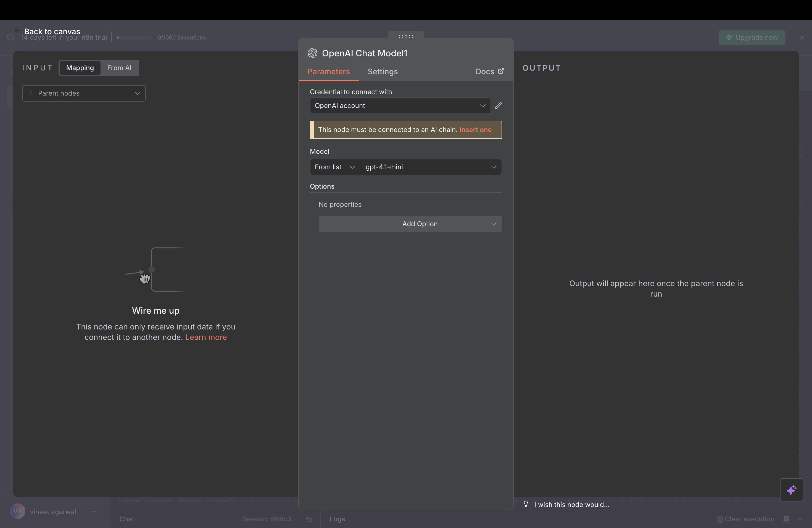The image size is (812, 528).
Task: Click the undo arrow next to the Session label
Action: [x=309, y=519]
